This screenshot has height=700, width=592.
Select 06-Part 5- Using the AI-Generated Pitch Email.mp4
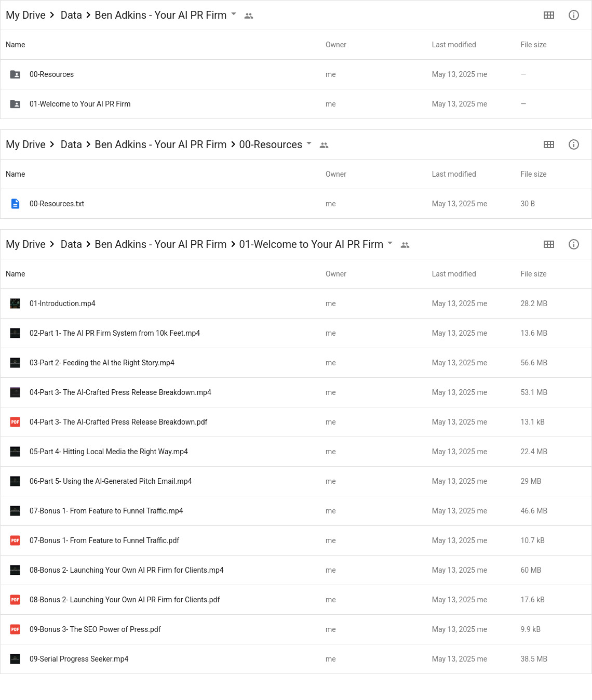click(296, 481)
